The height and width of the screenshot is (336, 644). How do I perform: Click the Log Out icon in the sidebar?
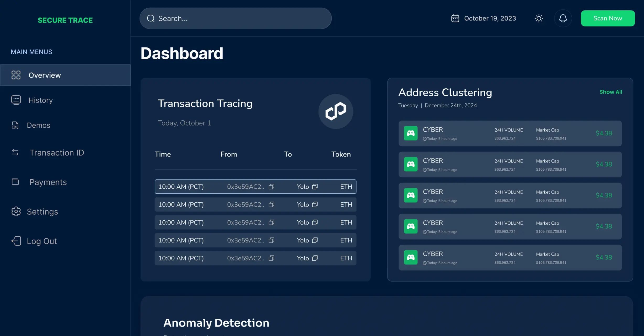tap(16, 241)
